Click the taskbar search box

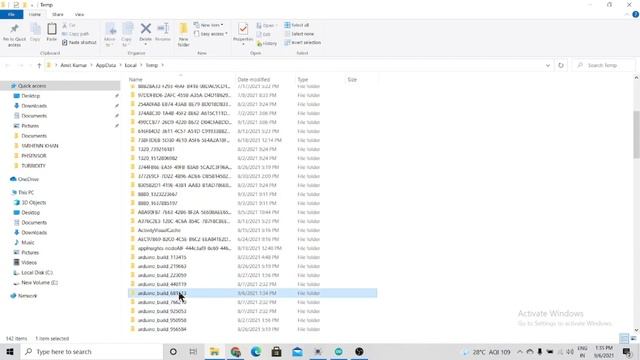pos(91,352)
